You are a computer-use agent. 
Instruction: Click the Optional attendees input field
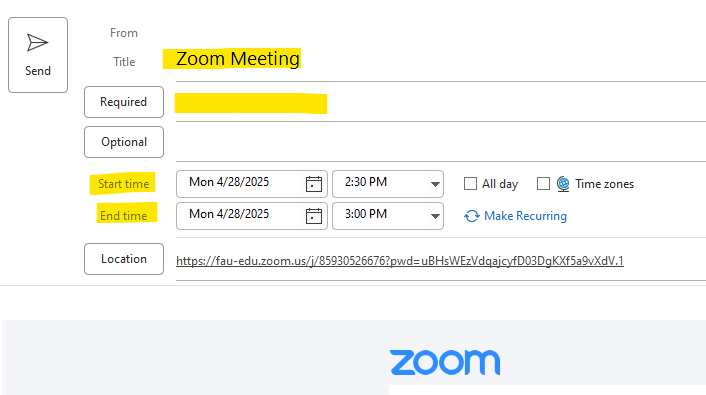pyautogui.click(x=440, y=142)
